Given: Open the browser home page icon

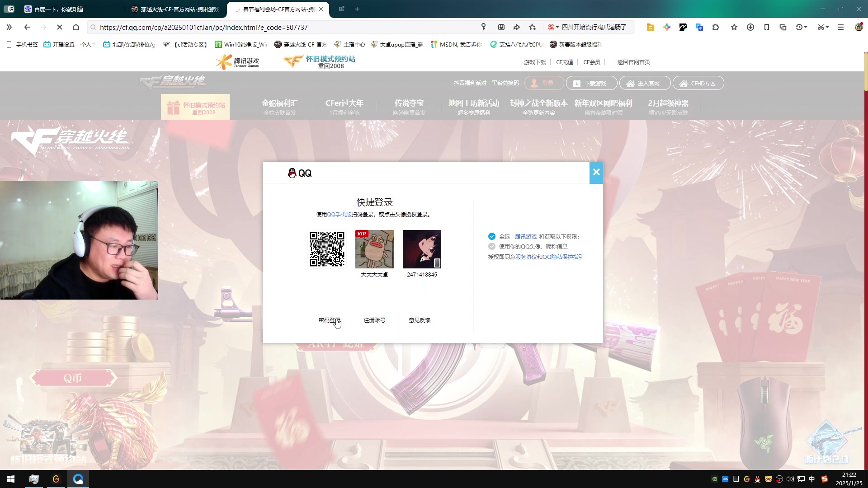Looking at the screenshot, I should [x=76, y=27].
